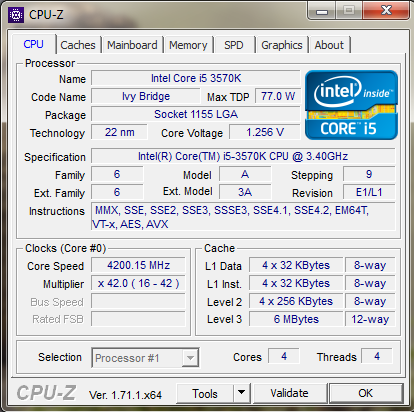Click the Level 2 size 4 x 256 KBytes
Viewport: 414px width, 412px height.
coord(296,301)
